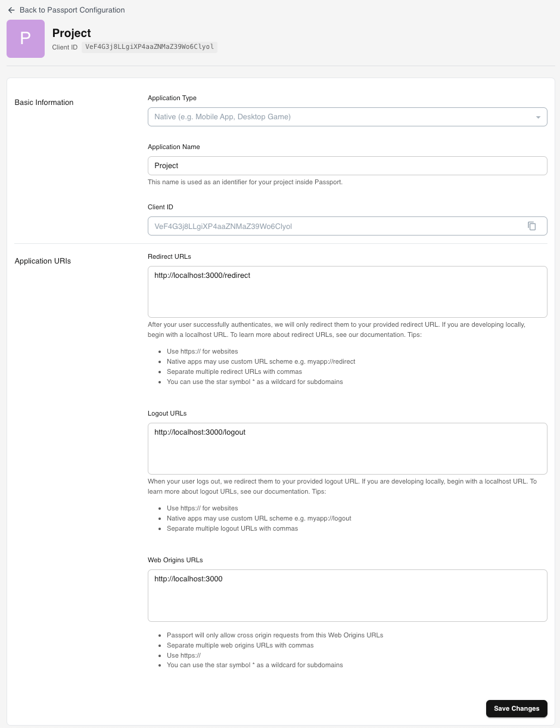560x728 pixels.
Task: Click the Project heading title
Action: click(x=71, y=33)
